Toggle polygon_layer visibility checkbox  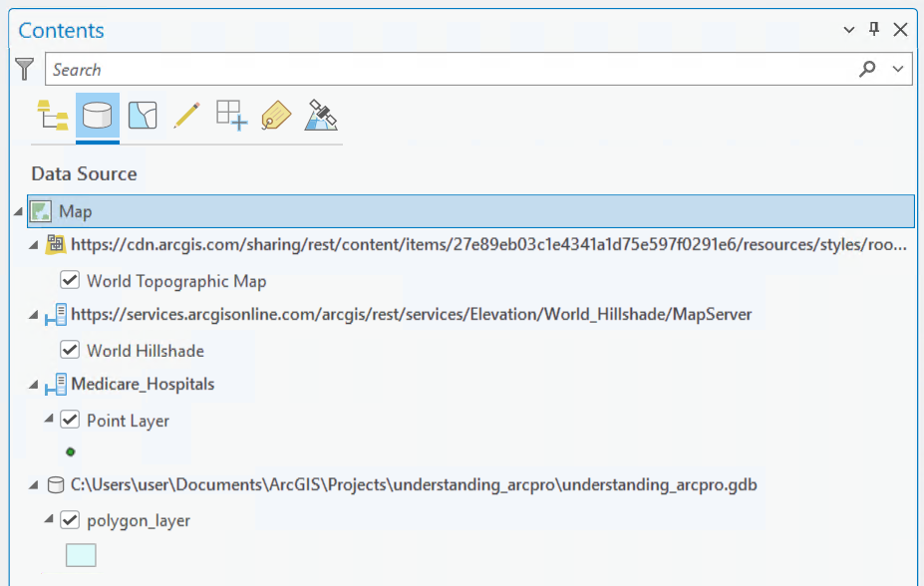click(x=70, y=519)
